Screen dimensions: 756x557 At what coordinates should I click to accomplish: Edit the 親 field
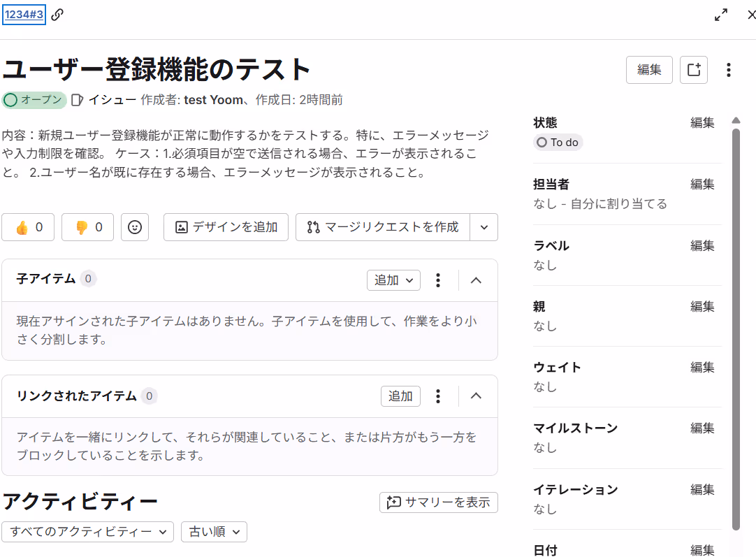[x=702, y=306]
